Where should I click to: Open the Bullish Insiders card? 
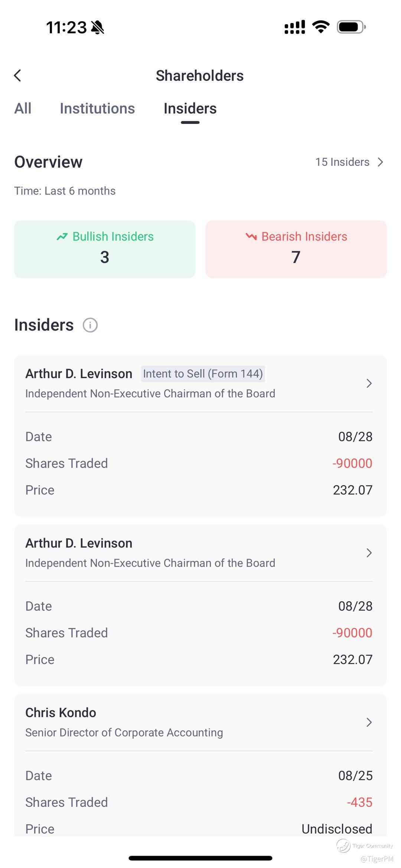tap(105, 249)
